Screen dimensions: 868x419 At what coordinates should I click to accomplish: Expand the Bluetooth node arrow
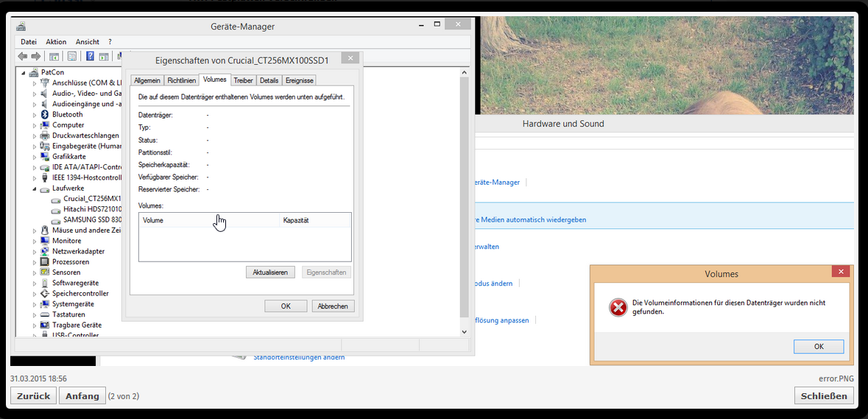35,115
